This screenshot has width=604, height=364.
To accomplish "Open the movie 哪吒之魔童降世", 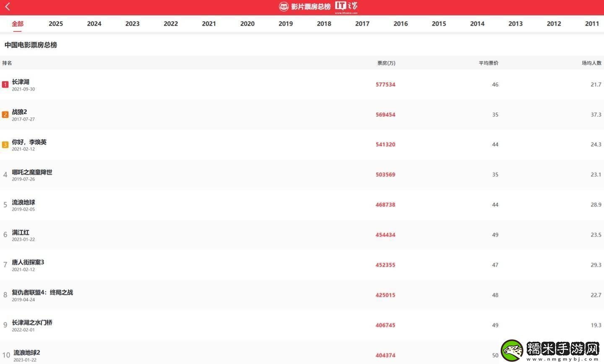I will click(x=32, y=173).
